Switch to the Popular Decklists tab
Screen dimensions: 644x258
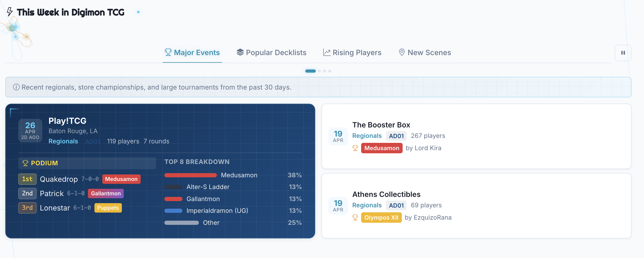[x=271, y=53]
